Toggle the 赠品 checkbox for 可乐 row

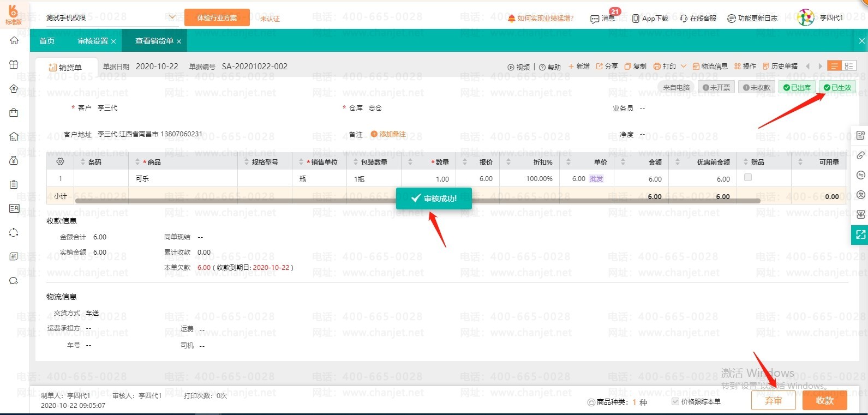coord(748,177)
